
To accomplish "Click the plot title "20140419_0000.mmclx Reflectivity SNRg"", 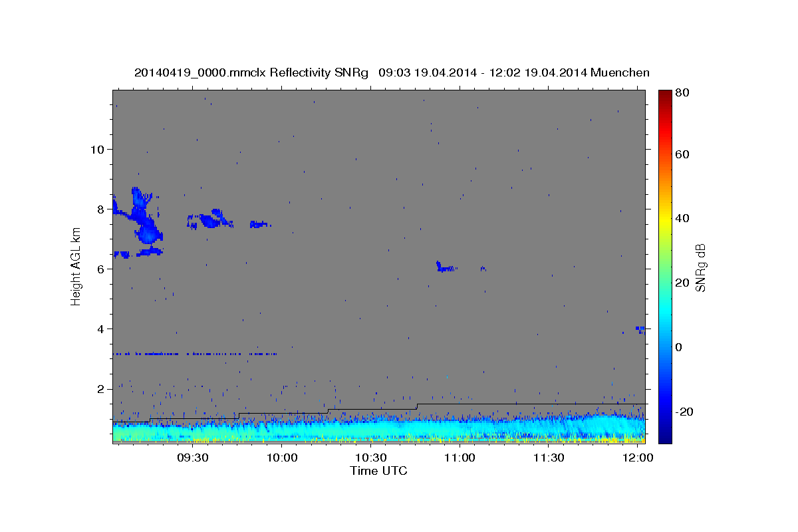I will [251, 72].
